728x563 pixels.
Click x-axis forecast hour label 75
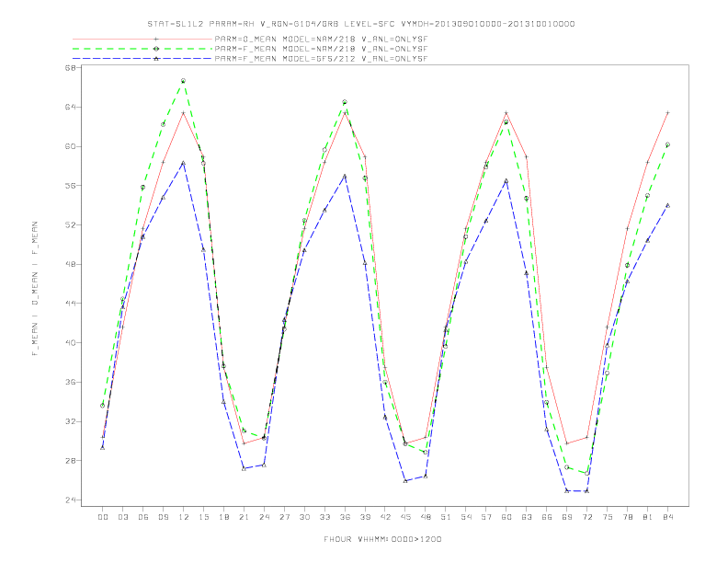click(608, 517)
